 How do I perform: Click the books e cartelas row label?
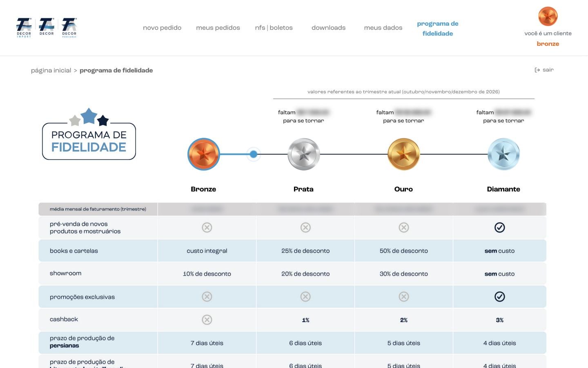(74, 251)
